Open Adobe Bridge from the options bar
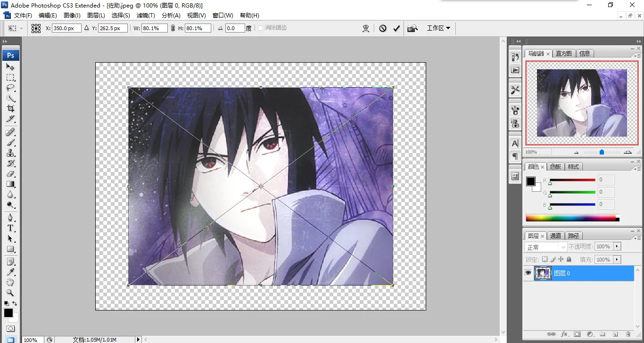 tap(413, 28)
